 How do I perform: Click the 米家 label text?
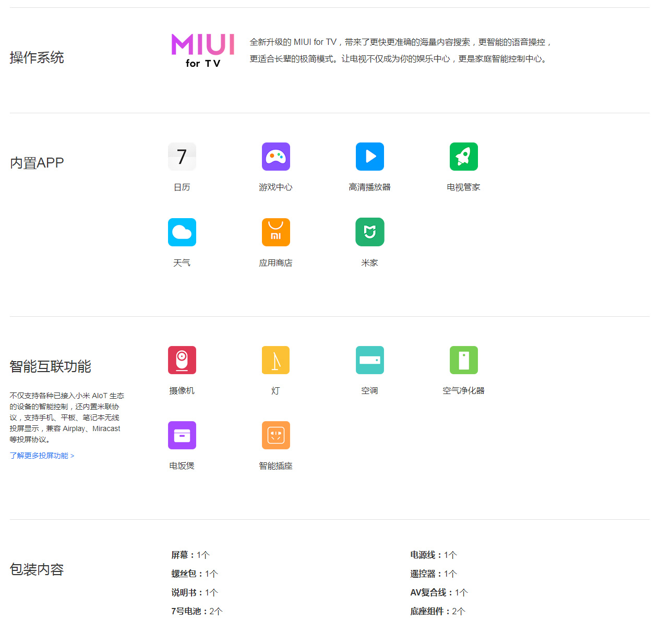(370, 263)
